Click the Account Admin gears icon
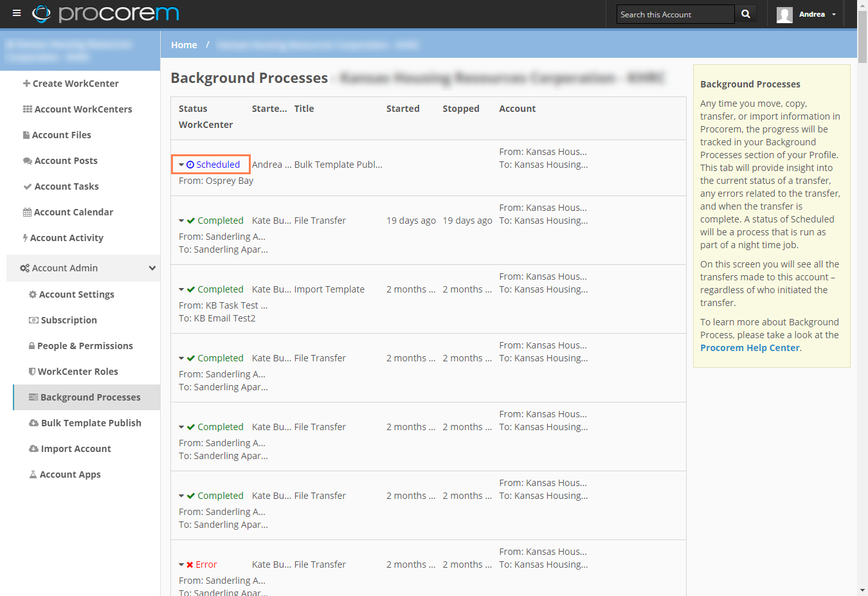 tap(24, 268)
